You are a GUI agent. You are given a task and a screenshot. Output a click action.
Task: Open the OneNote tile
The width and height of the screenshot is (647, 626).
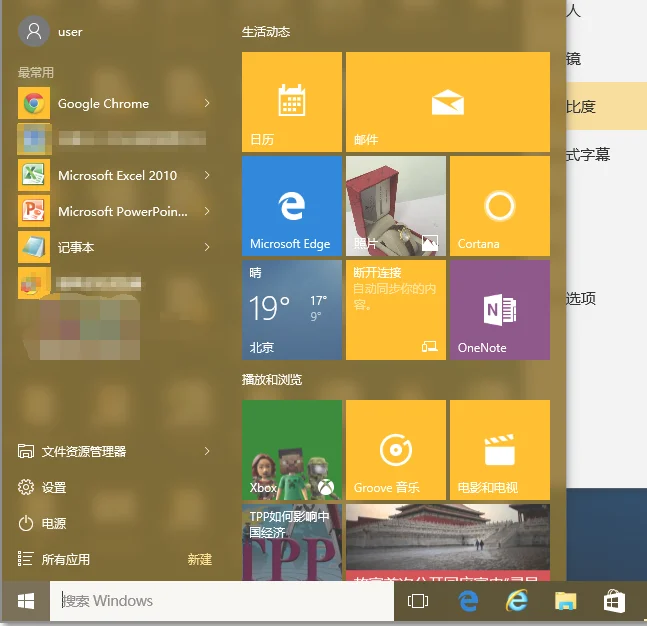point(500,310)
